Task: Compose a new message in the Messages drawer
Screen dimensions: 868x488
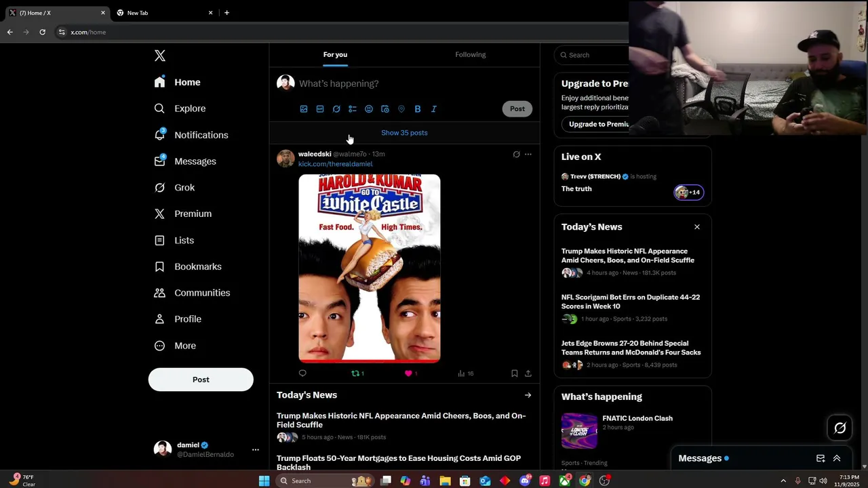Action: [820, 459]
